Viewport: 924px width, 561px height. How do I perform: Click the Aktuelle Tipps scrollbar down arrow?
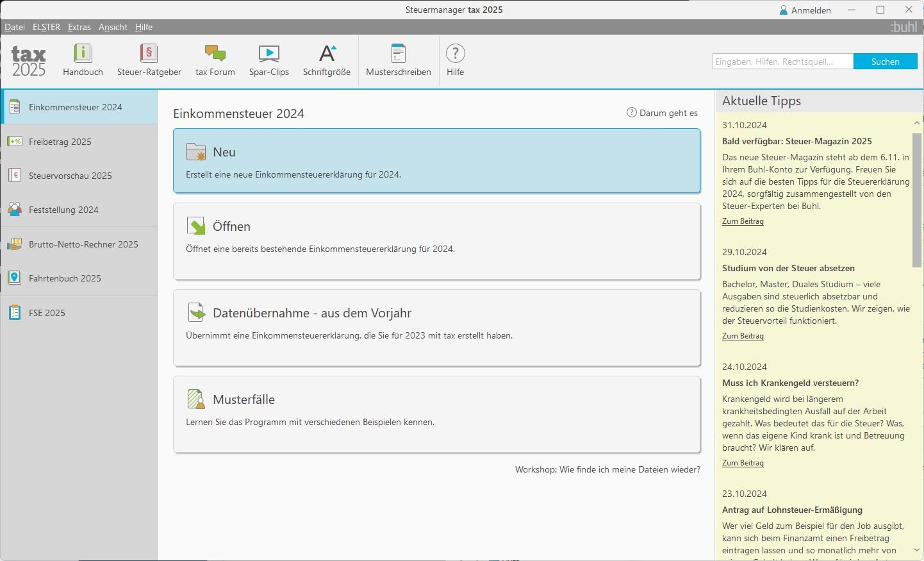click(x=917, y=550)
